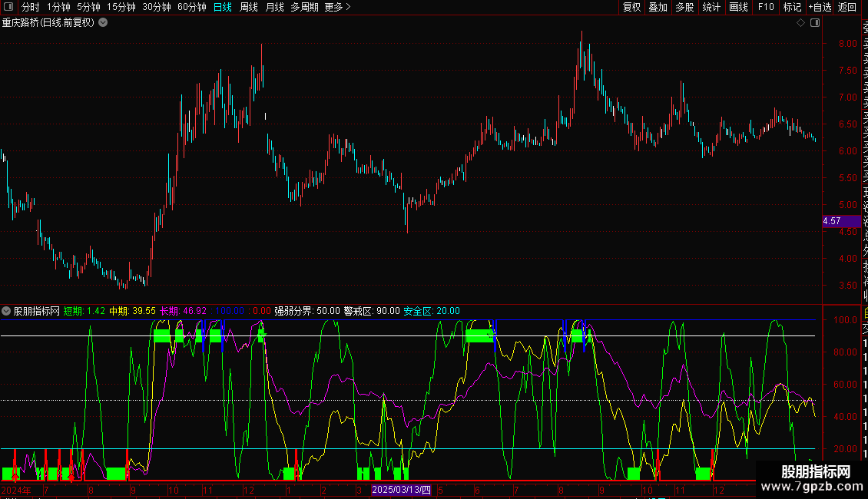Open the F10 company info
The height and width of the screenshot is (499, 868).
[766, 7]
